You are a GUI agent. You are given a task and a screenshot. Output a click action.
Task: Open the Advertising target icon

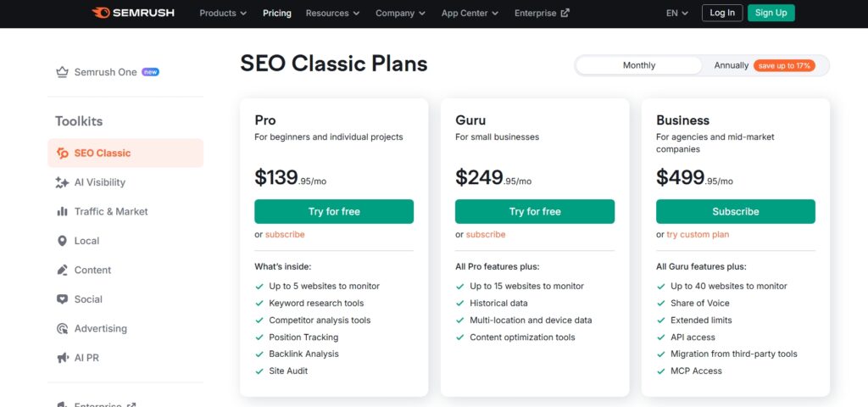pos(62,329)
